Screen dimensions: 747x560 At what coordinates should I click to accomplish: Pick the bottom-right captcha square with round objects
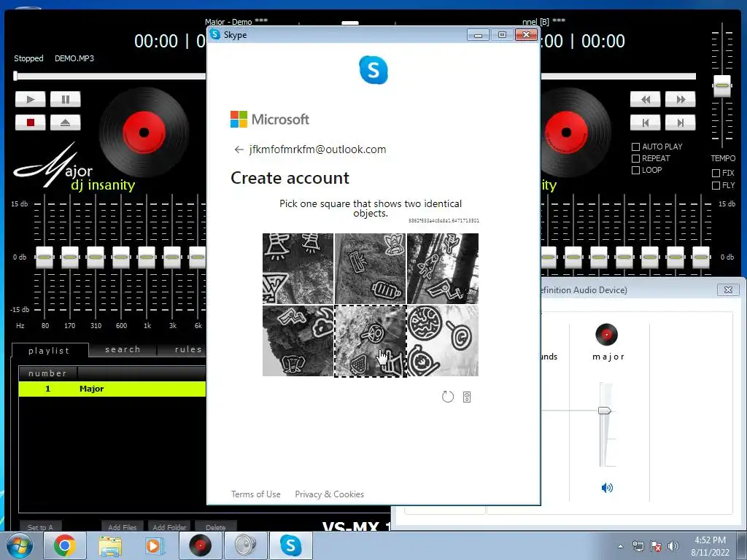(x=443, y=341)
